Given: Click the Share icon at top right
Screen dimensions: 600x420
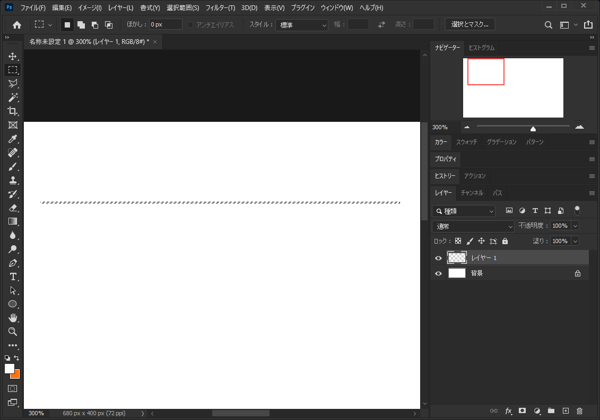Looking at the screenshot, I should [589, 25].
